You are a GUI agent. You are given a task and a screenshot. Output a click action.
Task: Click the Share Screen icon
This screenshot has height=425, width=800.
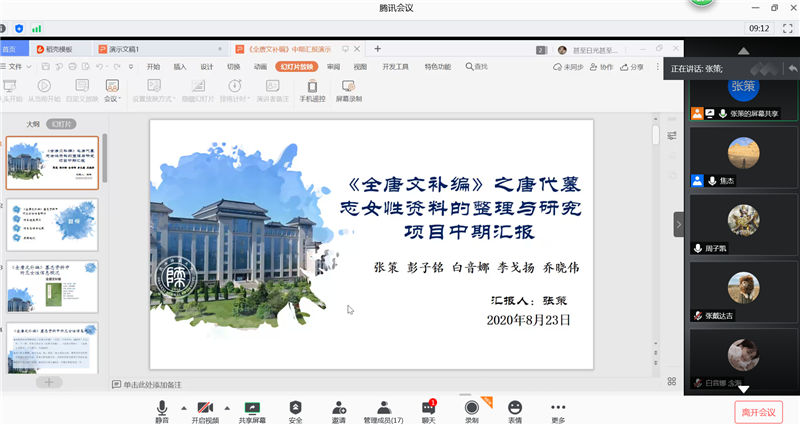click(252, 409)
